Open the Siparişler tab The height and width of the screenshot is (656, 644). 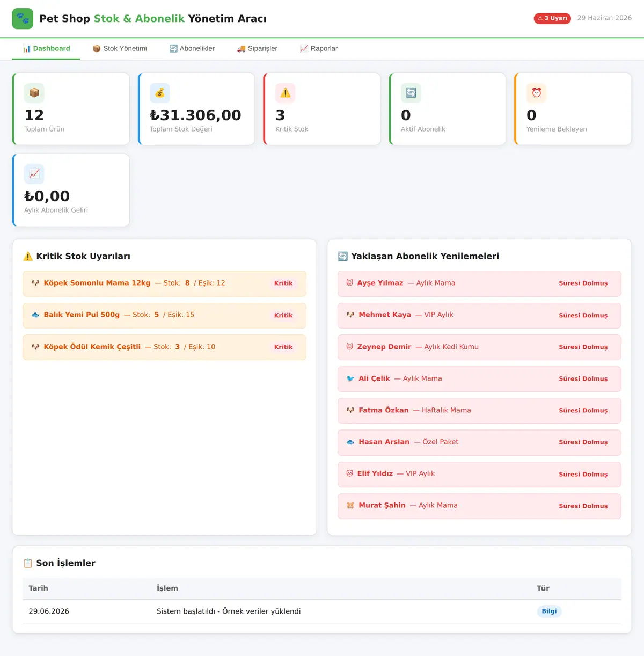(258, 48)
